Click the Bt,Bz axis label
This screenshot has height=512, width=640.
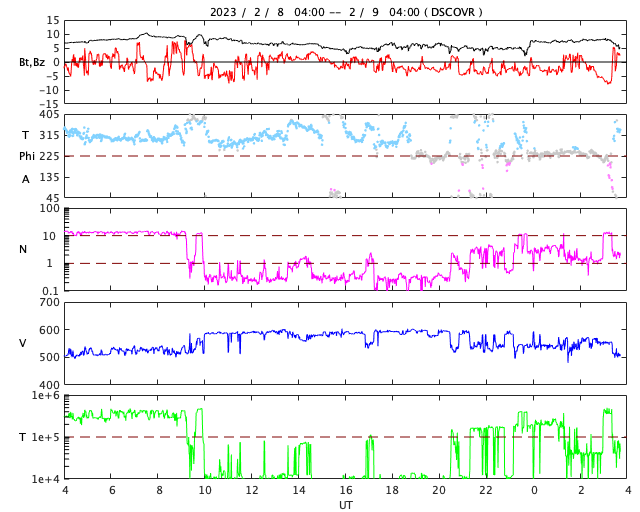tap(33, 62)
